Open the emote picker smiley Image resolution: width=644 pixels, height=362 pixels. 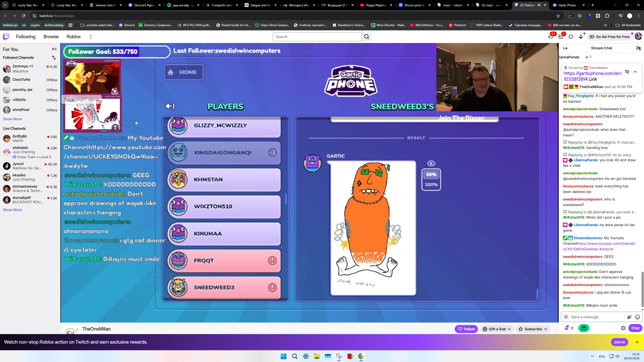(x=637, y=317)
